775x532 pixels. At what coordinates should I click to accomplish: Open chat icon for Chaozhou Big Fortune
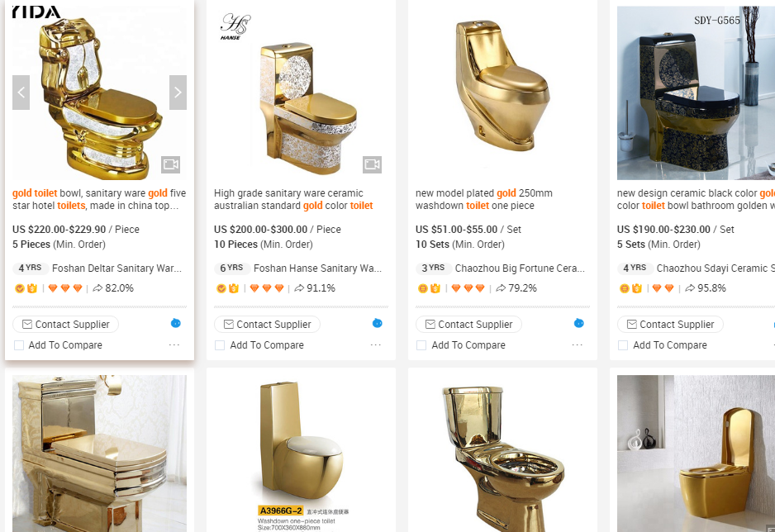(578, 323)
